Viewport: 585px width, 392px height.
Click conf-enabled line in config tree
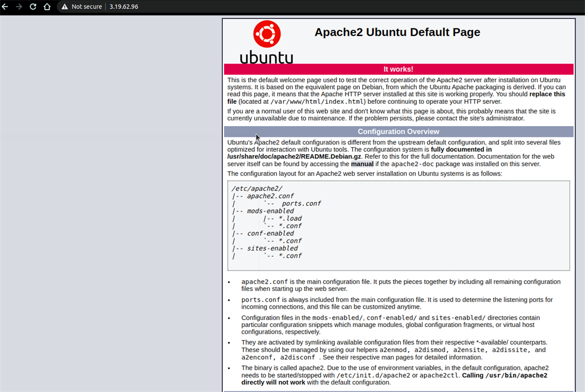(270, 233)
